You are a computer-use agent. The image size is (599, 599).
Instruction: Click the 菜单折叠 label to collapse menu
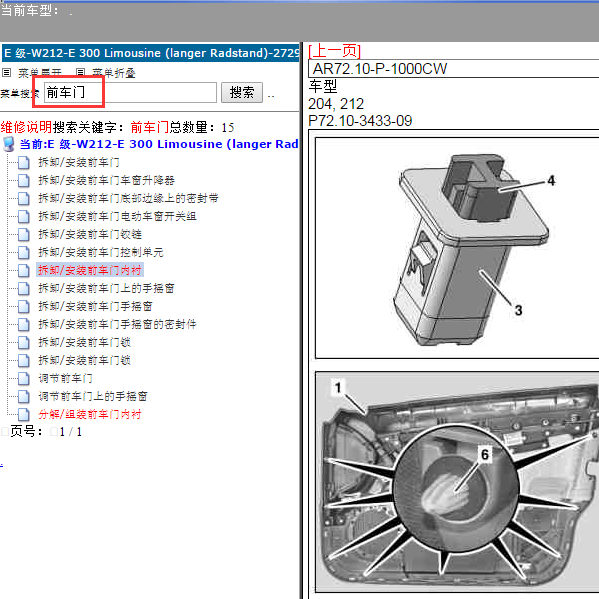pos(114,73)
